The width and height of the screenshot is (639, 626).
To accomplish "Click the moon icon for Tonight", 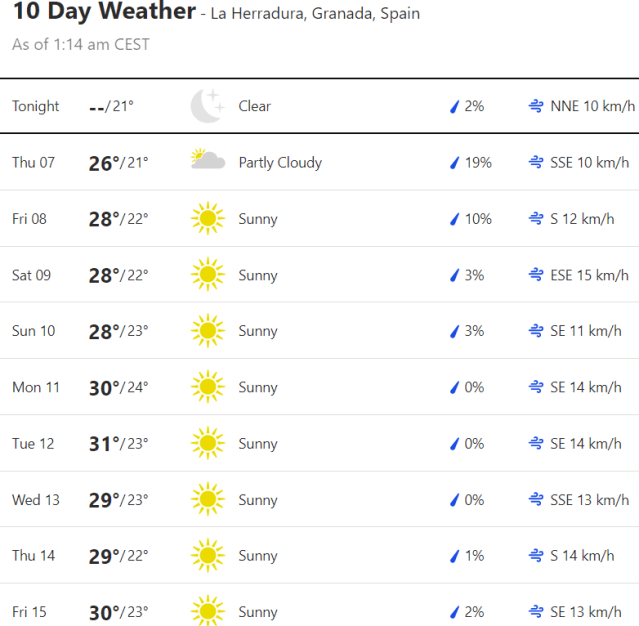I will (x=207, y=106).
